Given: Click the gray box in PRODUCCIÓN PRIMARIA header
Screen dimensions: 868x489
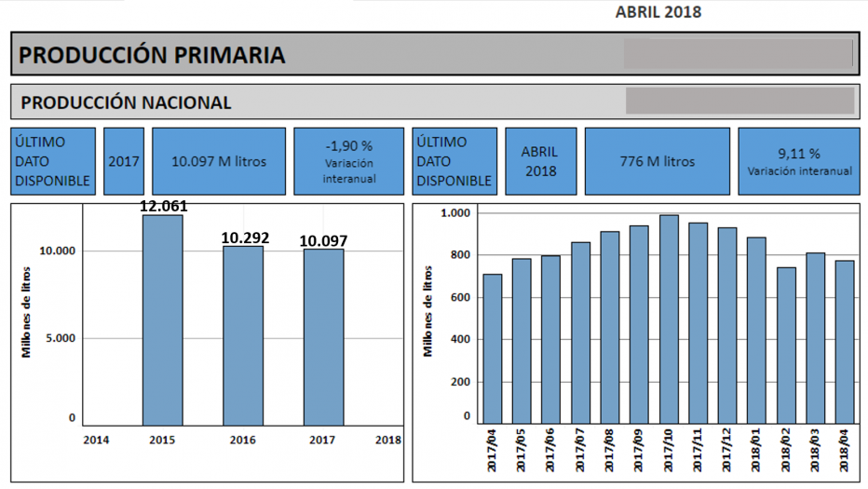Looking at the screenshot, I should pyautogui.click(x=738, y=53).
